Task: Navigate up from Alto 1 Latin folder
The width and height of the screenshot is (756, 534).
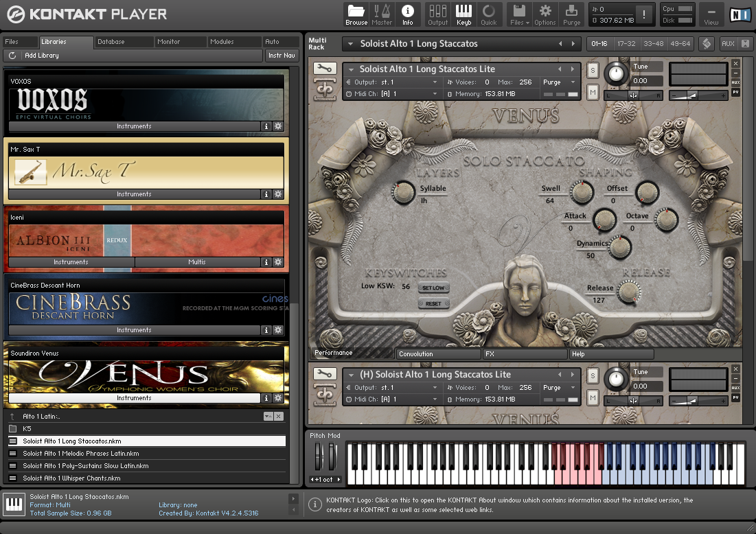Action: coord(12,417)
